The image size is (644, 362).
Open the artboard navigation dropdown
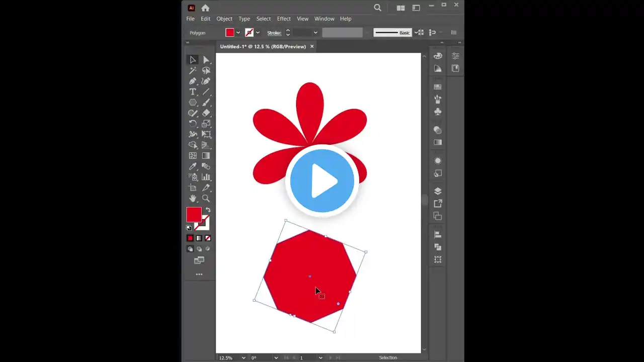click(320, 357)
